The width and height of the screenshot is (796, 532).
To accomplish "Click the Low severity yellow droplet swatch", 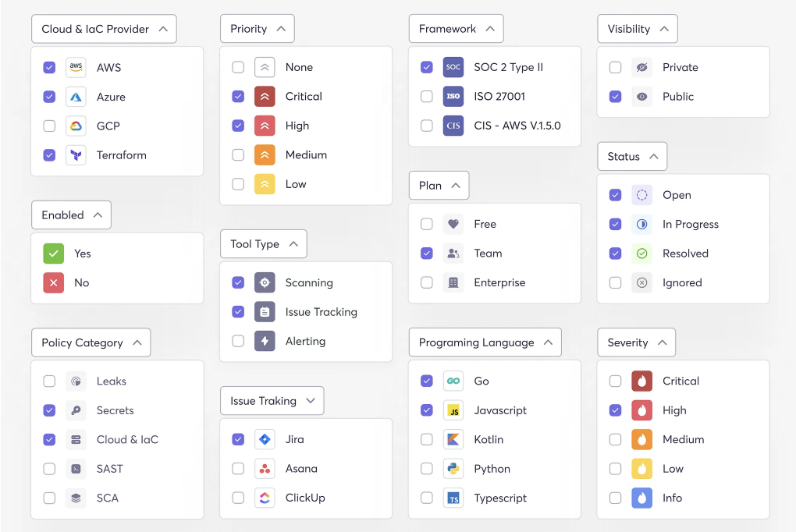I will 641,469.
